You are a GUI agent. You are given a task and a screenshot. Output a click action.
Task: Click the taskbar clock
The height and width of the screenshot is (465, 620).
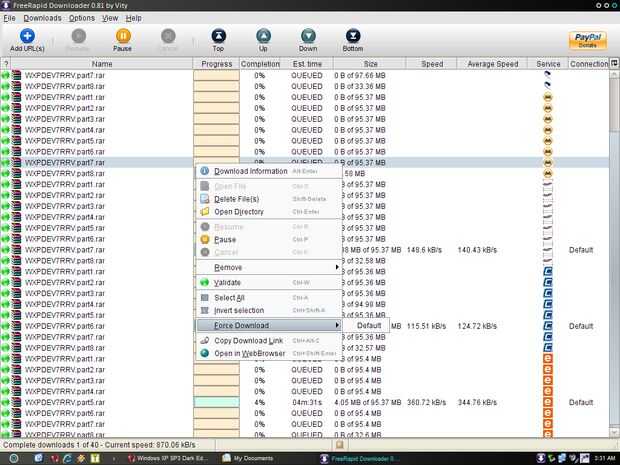pyautogui.click(x=605, y=458)
